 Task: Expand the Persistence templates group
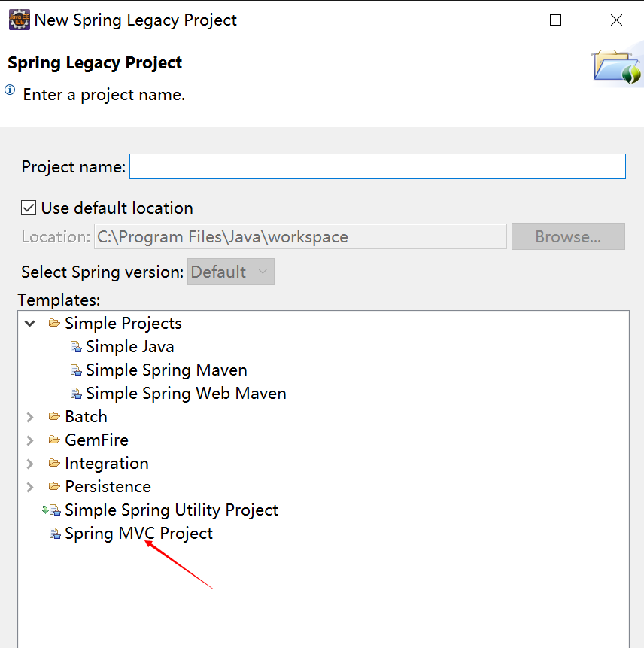[30, 487]
